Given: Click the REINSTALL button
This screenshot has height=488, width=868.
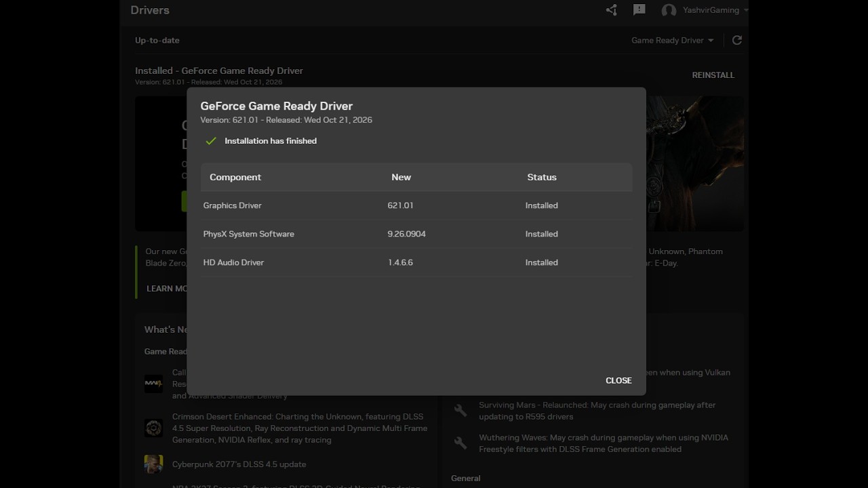Looking at the screenshot, I should pyautogui.click(x=713, y=75).
